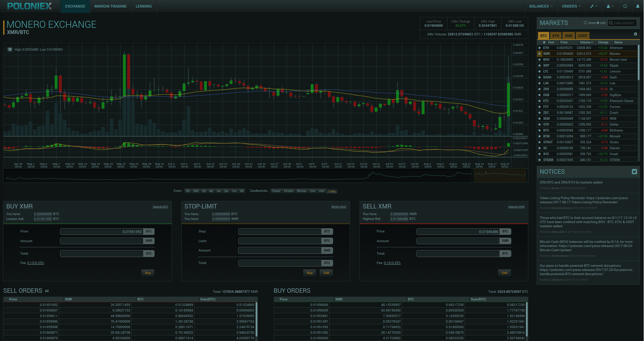Toggle the favorite star for STEEM
The height and width of the screenshot is (341, 644).
(x=539, y=160)
